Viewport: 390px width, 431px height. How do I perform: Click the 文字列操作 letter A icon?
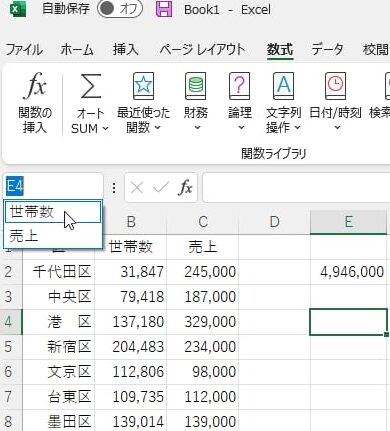point(283,86)
